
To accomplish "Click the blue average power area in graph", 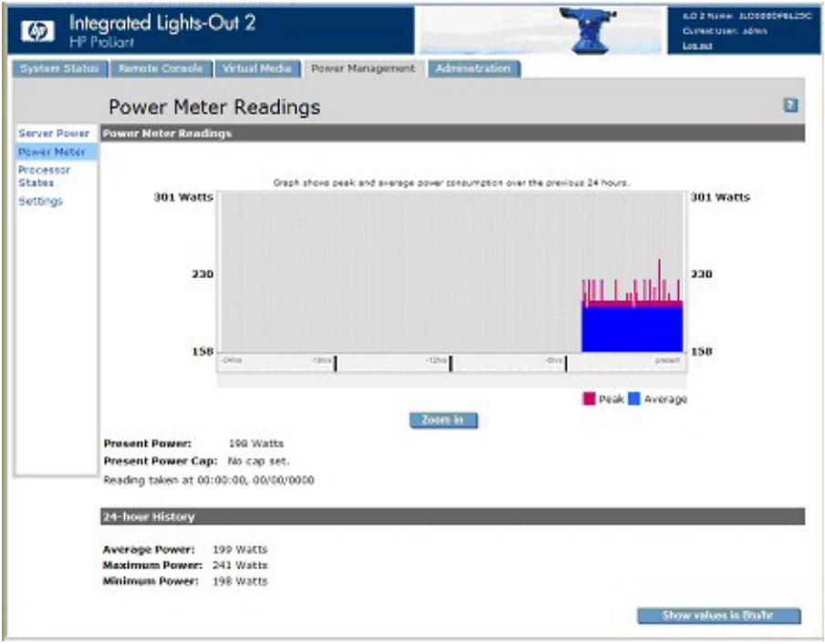I will click(x=632, y=329).
